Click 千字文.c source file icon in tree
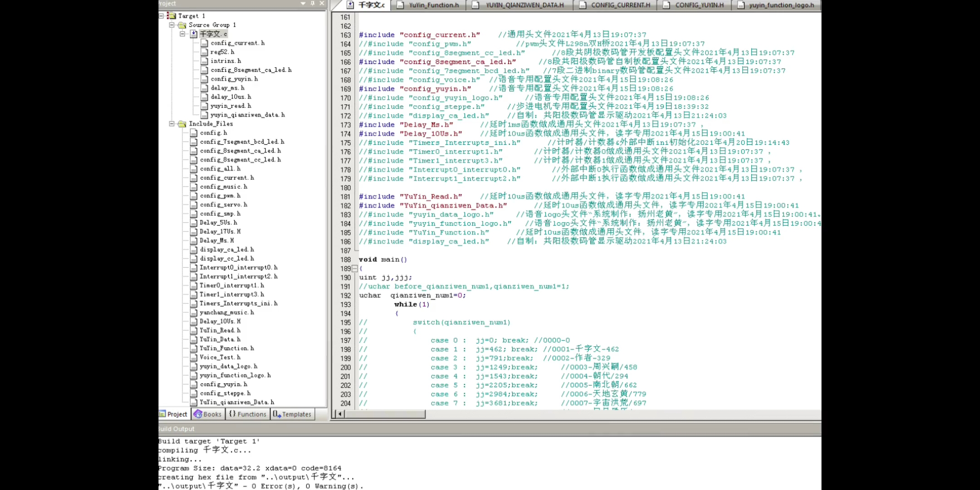980x490 pixels. click(x=194, y=34)
